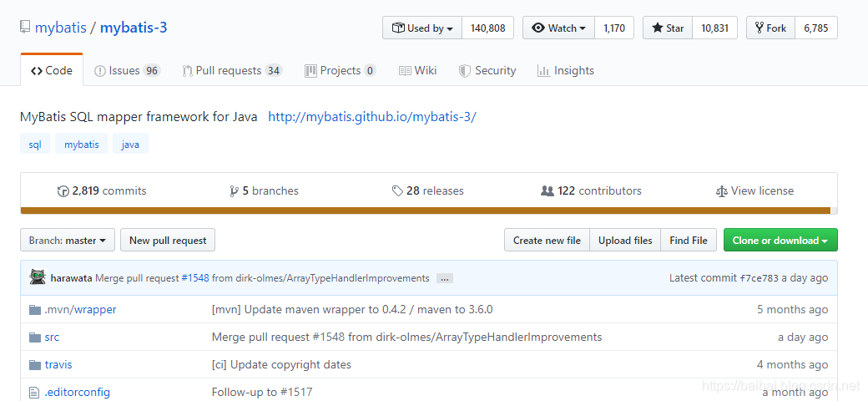
Task: Open the Projects tab
Action: click(341, 70)
